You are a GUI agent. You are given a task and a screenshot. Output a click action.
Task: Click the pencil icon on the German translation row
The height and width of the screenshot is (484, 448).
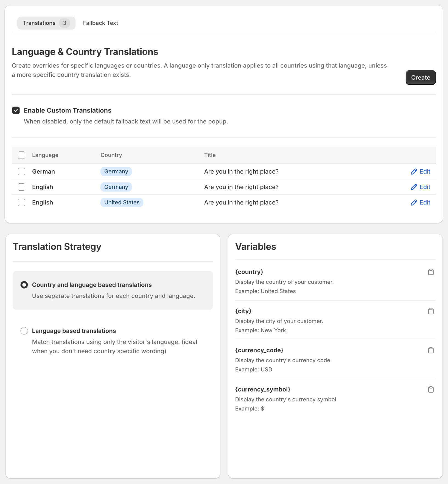414,171
